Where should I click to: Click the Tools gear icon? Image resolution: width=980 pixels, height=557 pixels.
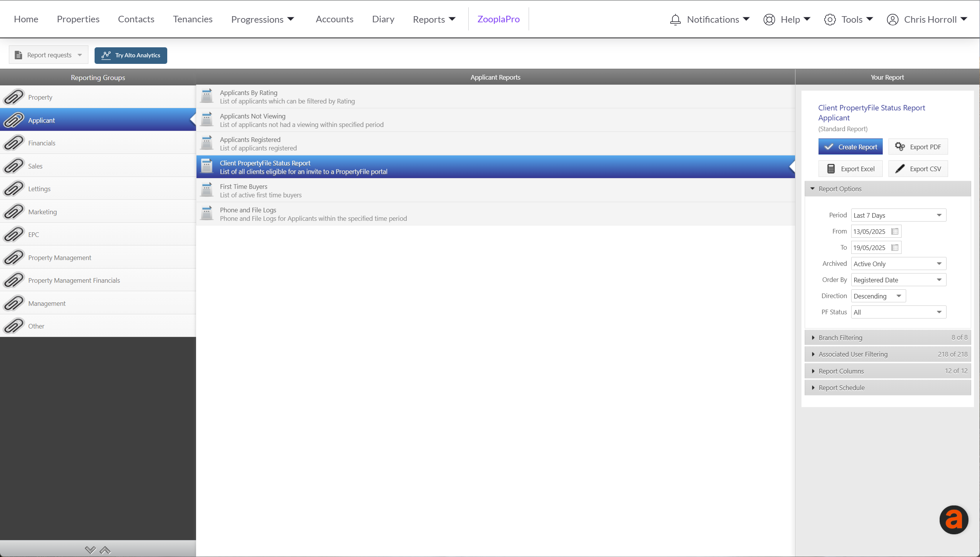point(830,19)
